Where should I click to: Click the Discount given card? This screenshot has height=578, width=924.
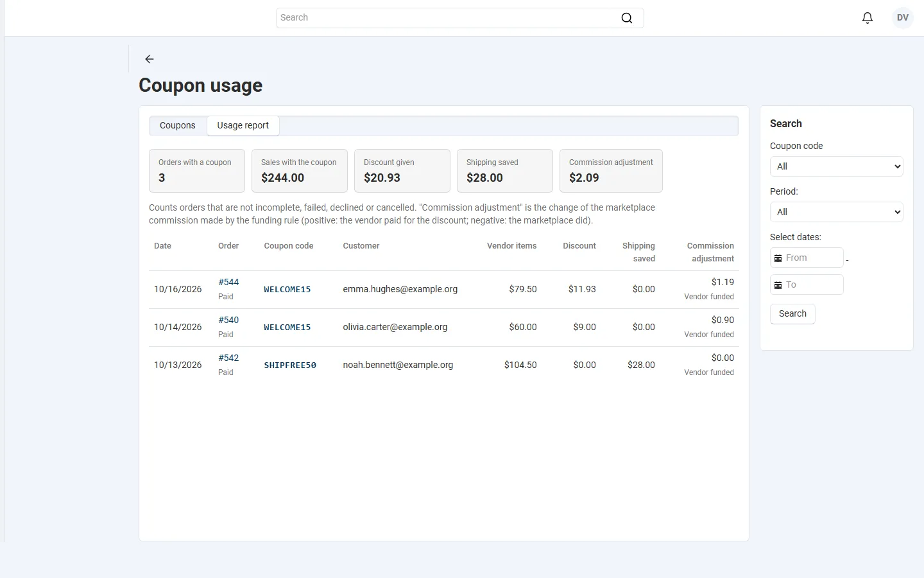click(402, 171)
